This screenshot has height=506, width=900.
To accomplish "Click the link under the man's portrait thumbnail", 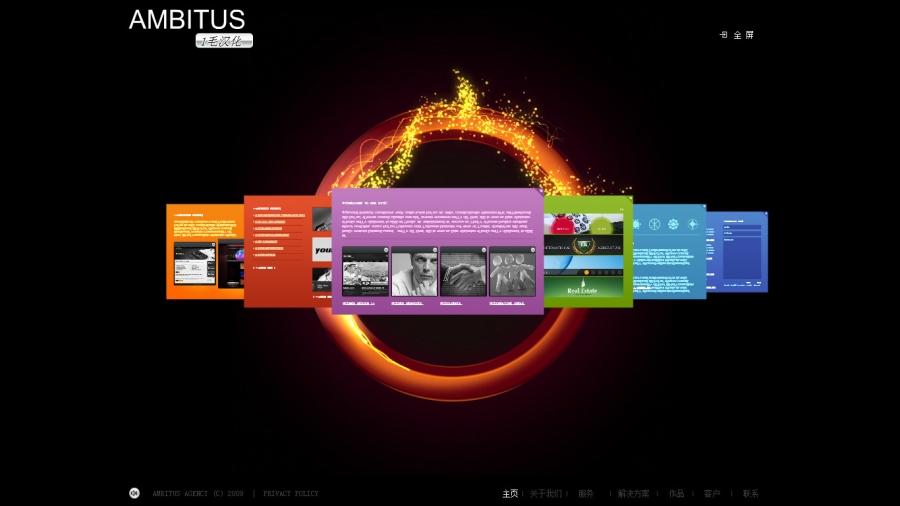I will point(407,303).
